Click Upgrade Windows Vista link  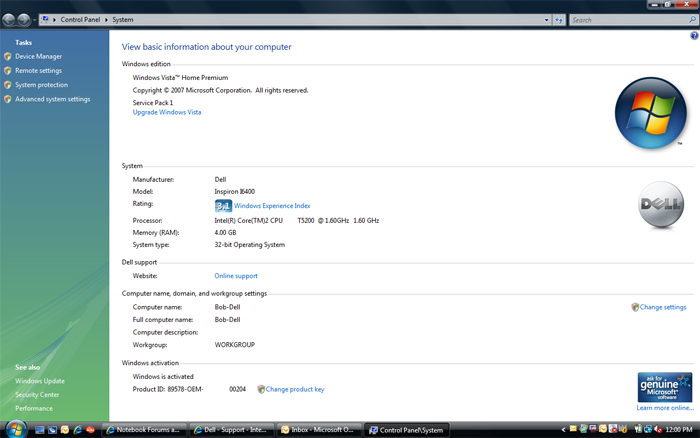(167, 112)
